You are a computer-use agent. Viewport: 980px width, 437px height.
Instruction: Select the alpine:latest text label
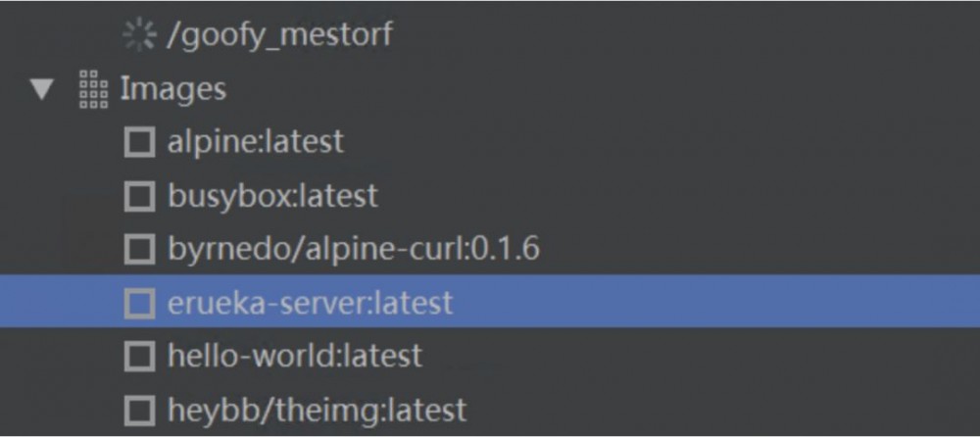tap(256, 142)
